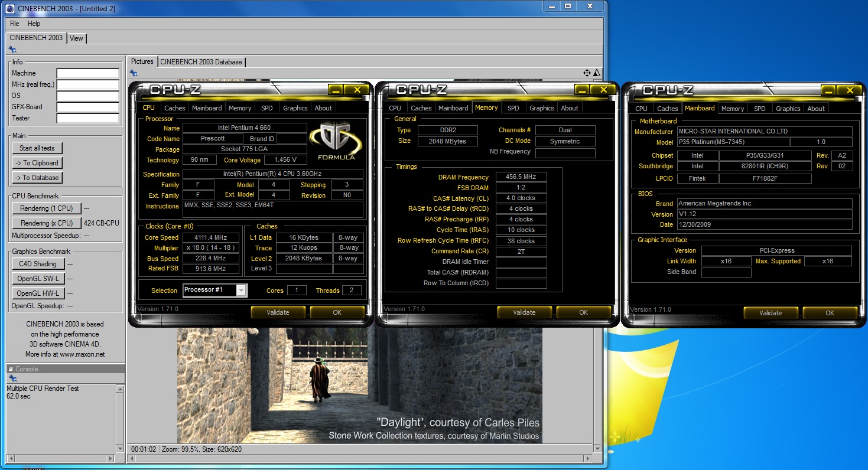The height and width of the screenshot is (470, 868).
Task: Open Memory tab in the CPU-Z Mainboard window
Action: click(x=733, y=109)
